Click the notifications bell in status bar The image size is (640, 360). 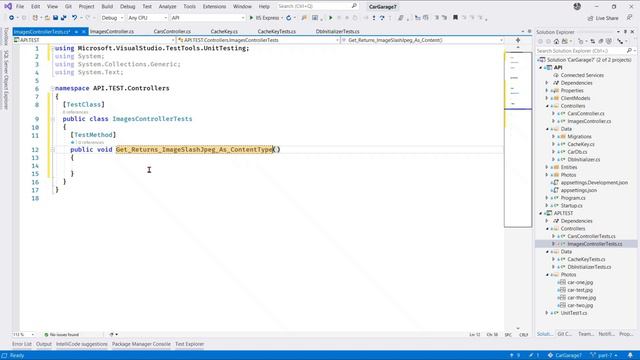[x=630, y=355]
